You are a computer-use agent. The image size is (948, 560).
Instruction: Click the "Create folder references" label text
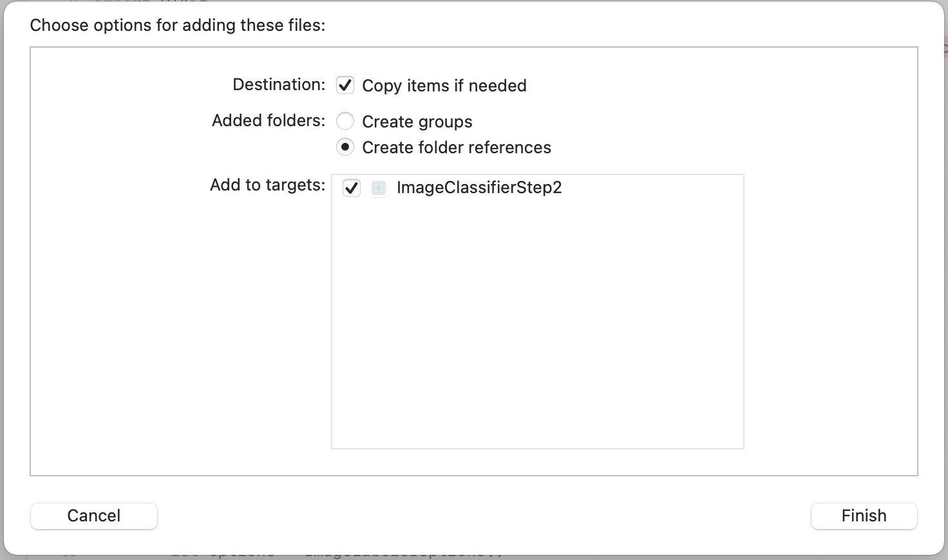pyautogui.click(x=457, y=147)
